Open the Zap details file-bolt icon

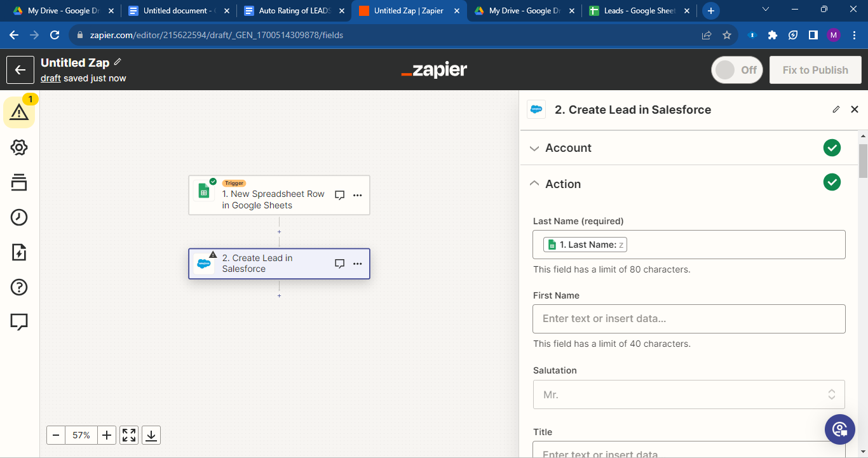19,252
